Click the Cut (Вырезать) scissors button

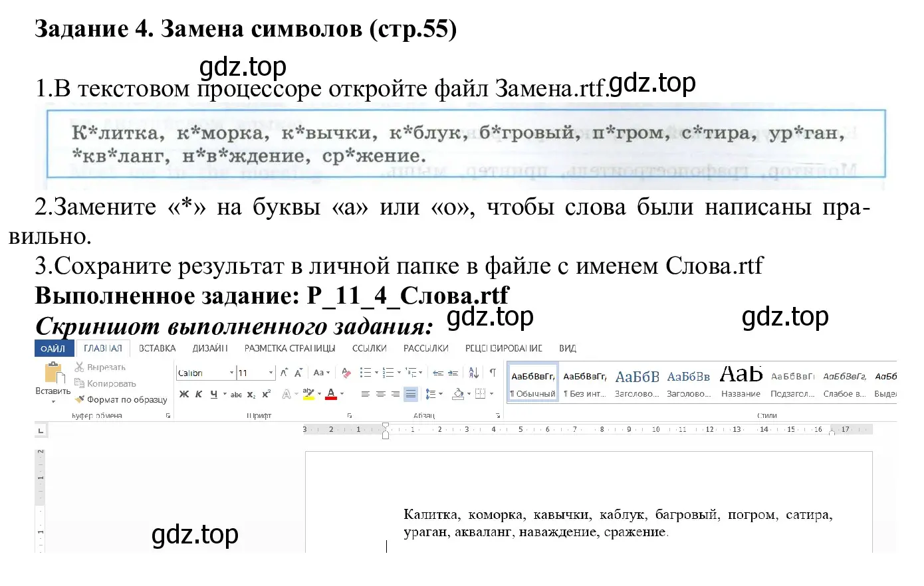pyautogui.click(x=100, y=367)
